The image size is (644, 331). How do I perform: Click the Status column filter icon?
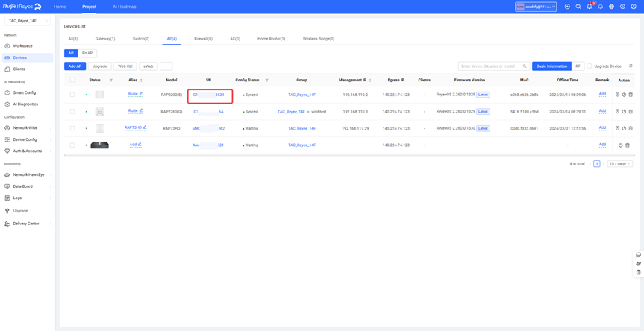tap(111, 81)
